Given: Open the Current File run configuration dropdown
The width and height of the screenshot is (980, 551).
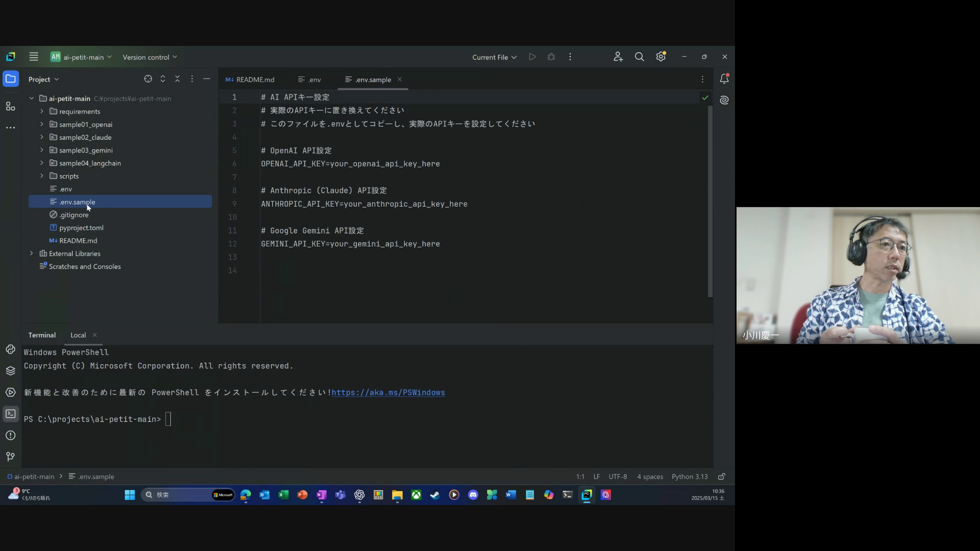Looking at the screenshot, I should tap(494, 57).
